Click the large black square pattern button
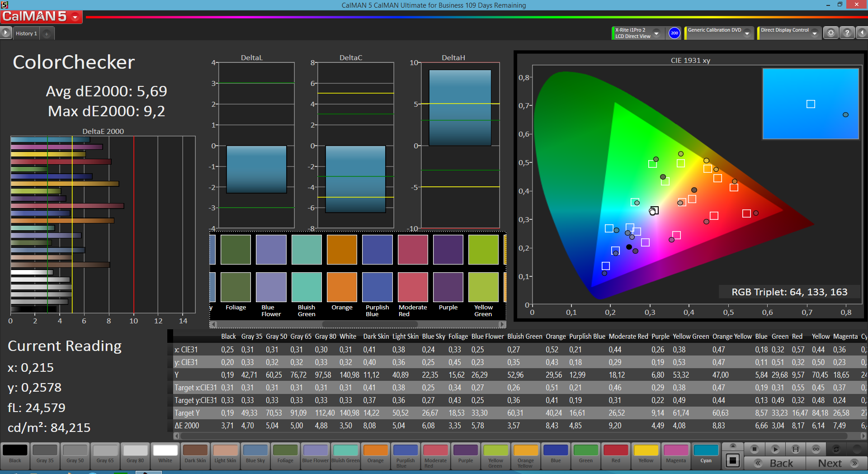Viewport: 868px width, 474px height. (733, 460)
